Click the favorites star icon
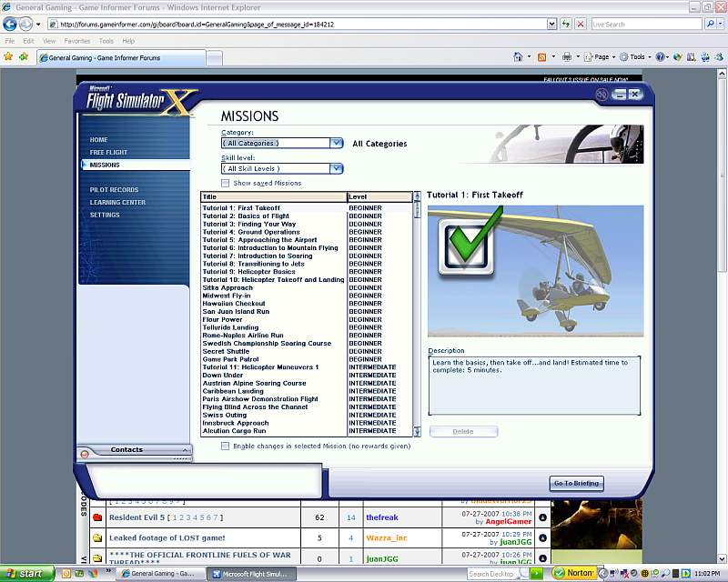 pyautogui.click(x=8, y=56)
